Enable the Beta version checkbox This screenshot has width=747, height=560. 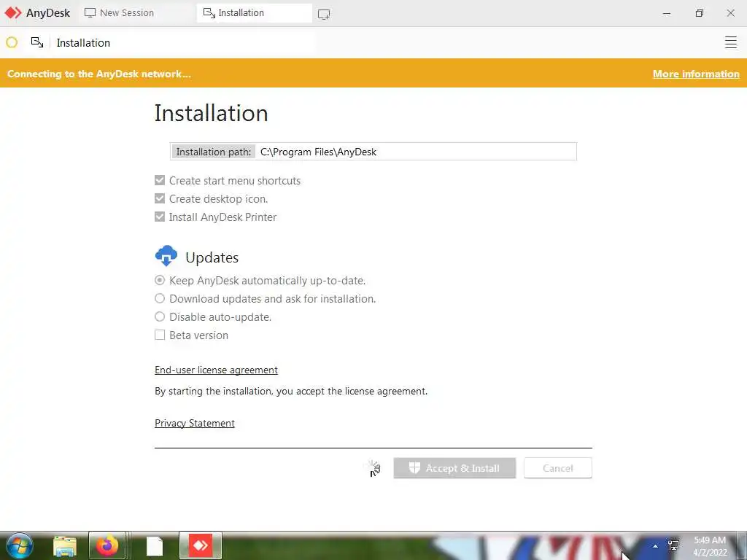160,335
